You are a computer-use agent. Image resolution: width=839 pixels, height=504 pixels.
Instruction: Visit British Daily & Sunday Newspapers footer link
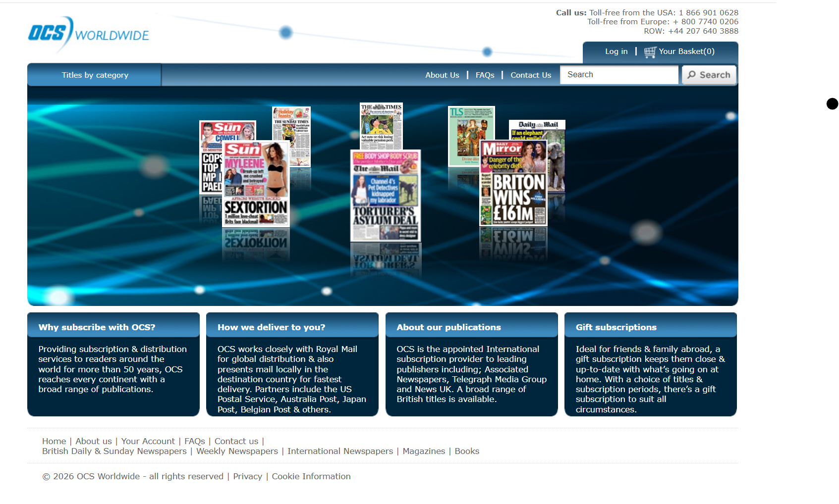pyautogui.click(x=114, y=452)
